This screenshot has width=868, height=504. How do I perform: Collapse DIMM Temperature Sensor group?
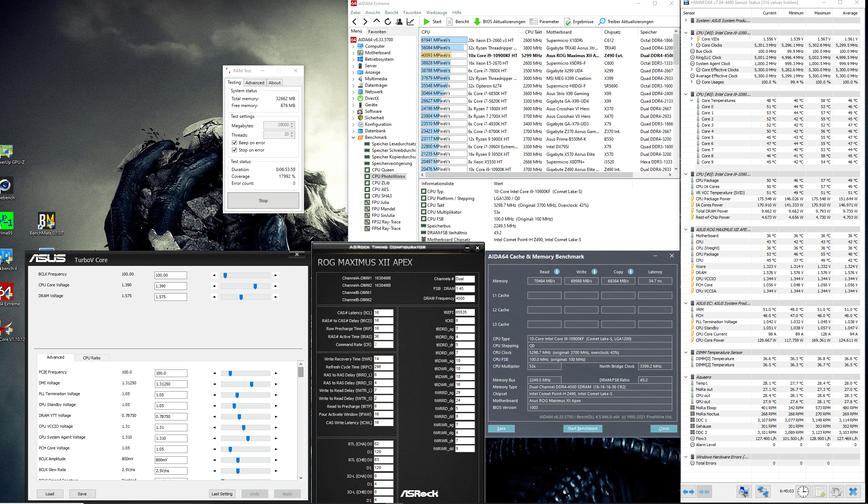tap(686, 353)
